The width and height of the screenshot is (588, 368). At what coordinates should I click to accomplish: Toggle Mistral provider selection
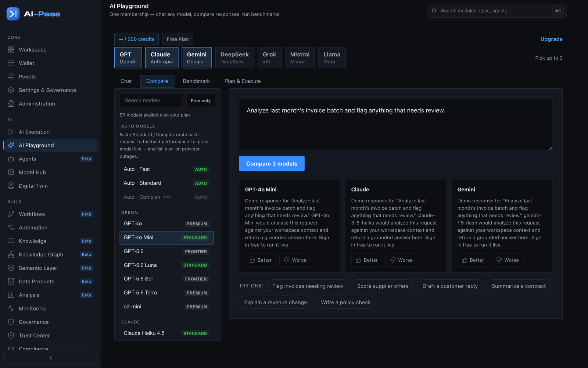pos(300,58)
